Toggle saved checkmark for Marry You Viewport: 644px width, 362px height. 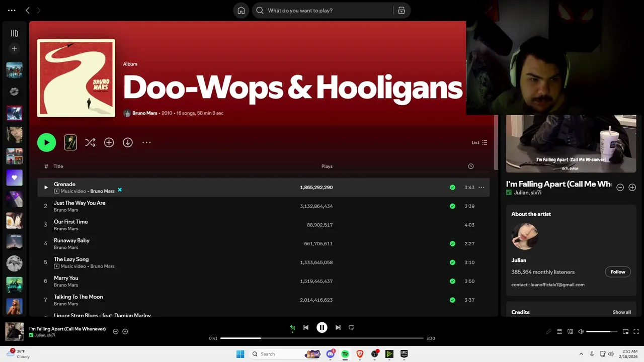tap(452, 281)
